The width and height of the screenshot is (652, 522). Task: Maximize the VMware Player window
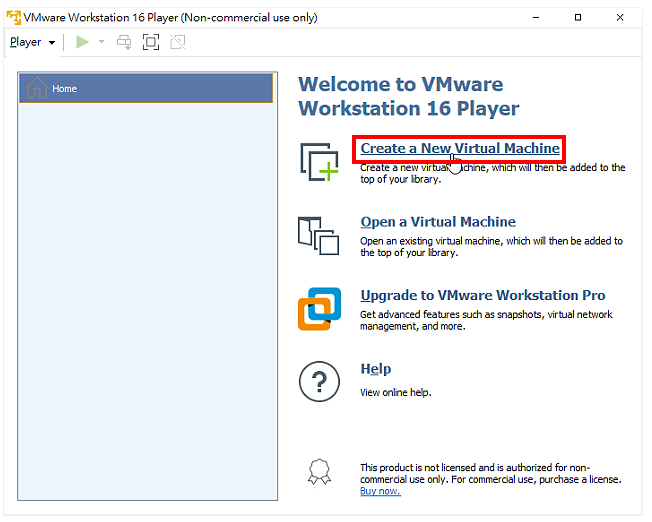click(x=578, y=17)
